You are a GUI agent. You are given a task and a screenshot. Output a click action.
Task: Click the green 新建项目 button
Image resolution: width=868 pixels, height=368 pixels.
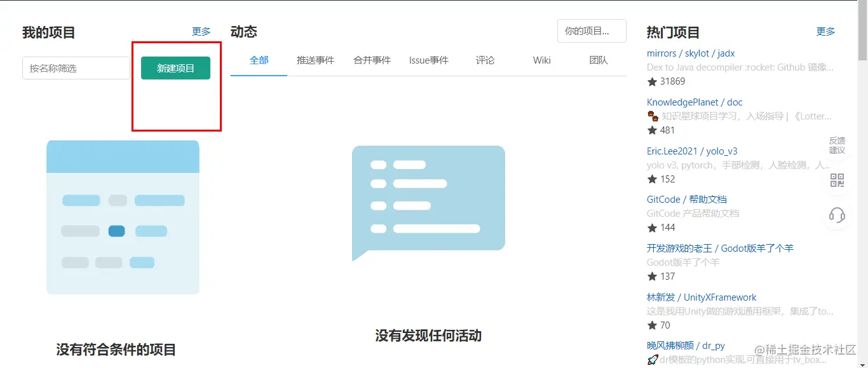pos(175,68)
